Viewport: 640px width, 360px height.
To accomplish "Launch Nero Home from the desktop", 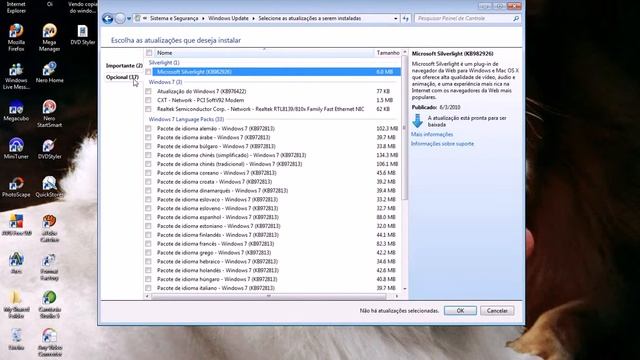I will coord(49,73).
